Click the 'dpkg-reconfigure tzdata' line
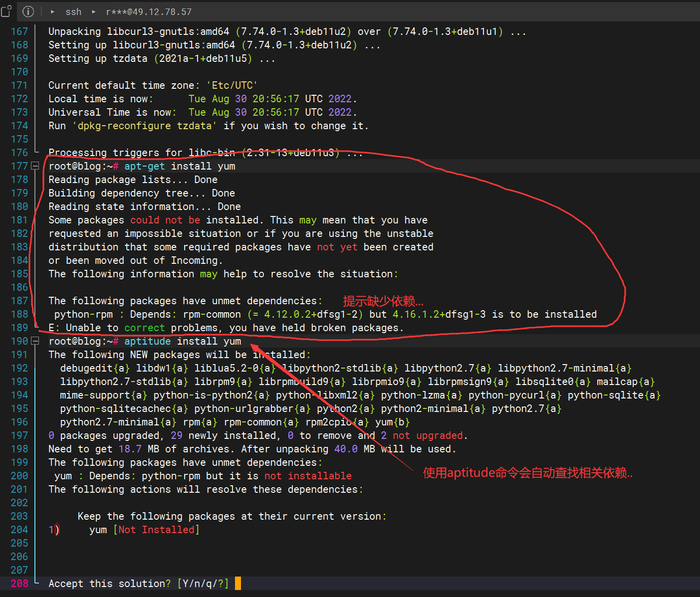The height and width of the screenshot is (597, 700). click(x=209, y=126)
